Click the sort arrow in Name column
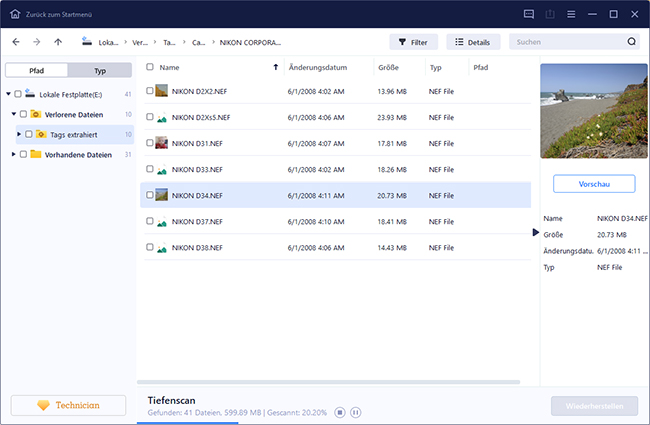The width and height of the screenshot is (650, 425). click(x=276, y=67)
